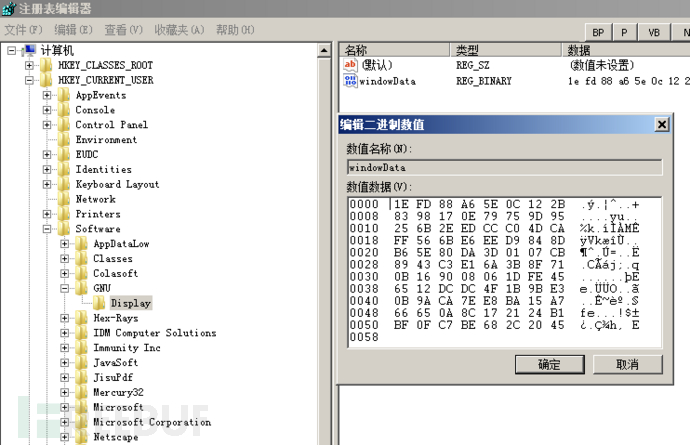690x445 pixels.
Task: Collapse the GNU key expander
Action: (66, 288)
